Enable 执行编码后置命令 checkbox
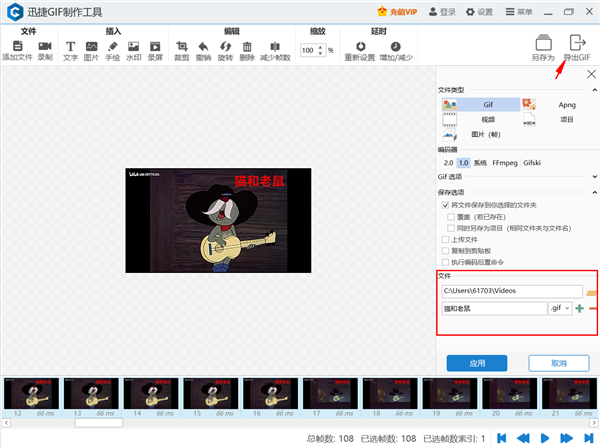Viewport: 600px width, 448px height. (x=445, y=262)
